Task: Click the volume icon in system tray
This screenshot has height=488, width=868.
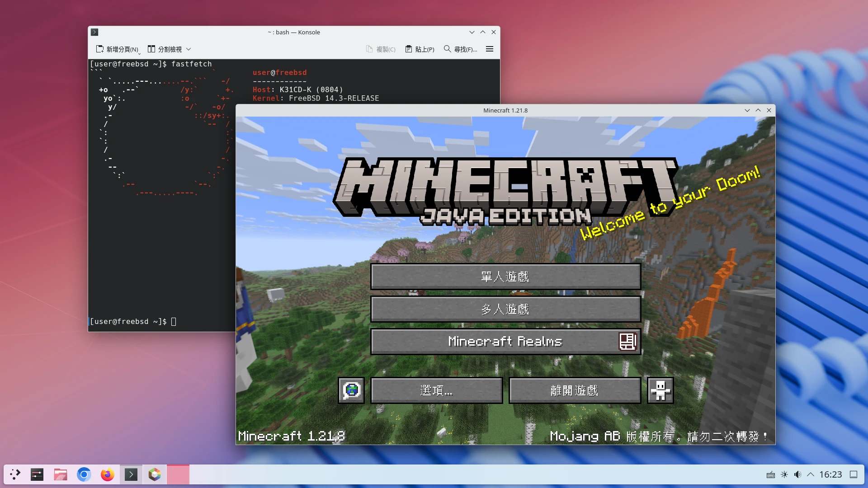Action: tap(797, 474)
